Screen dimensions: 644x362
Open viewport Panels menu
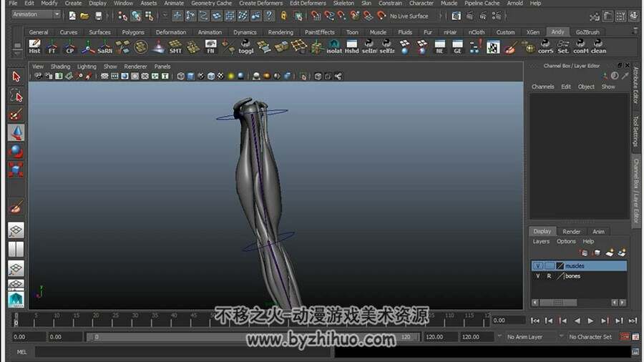tap(162, 66)
